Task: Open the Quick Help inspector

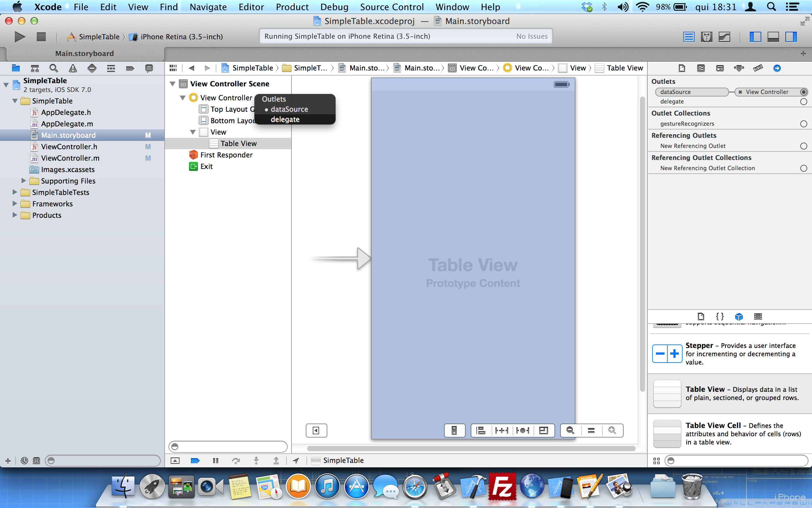Action: (x=701, y=68)
